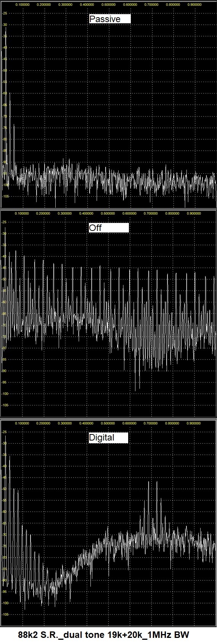Click the -105 level label in the Digital plot
This screenshot has width=217, height=644.
5,615
